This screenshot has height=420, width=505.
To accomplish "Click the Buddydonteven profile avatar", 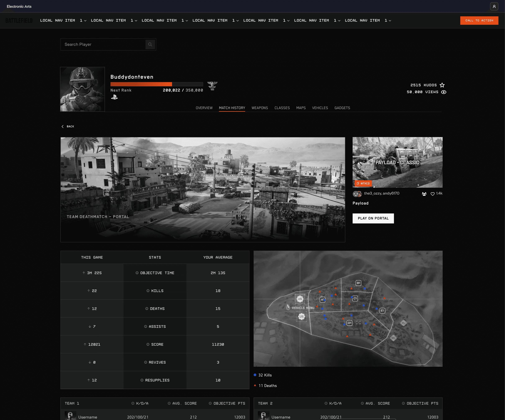I will [x=82, y=89].
